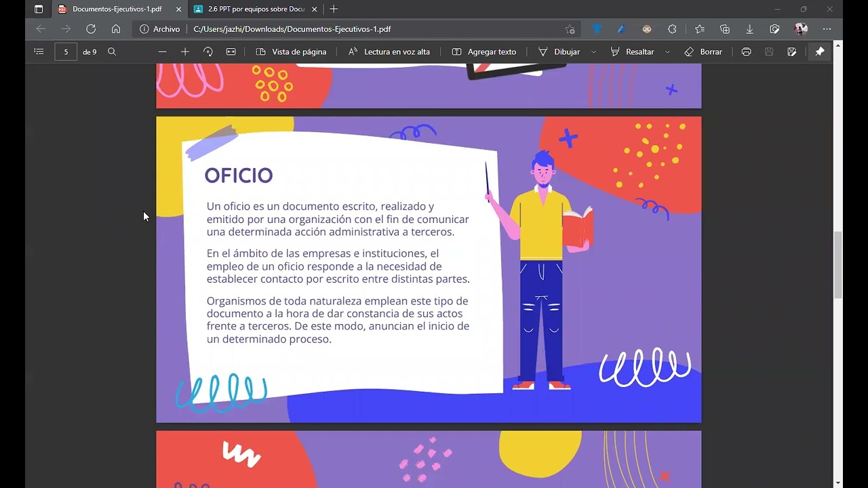
Task: Click the paragraph starting "Organismos de toda naturaleza"
Action: click(x=338, y=320)
